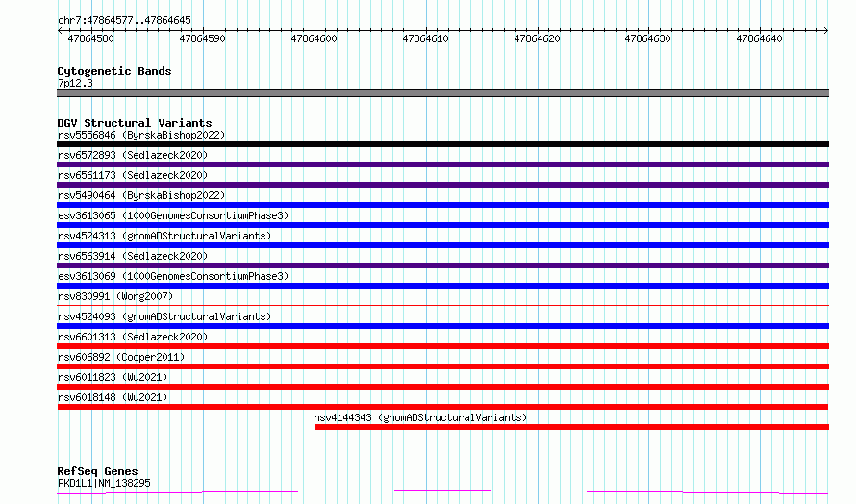Screen dimensions: 856x504
Task: Click the nsv6018148 (Wu2021) label
Action: [x=113, y=397]
